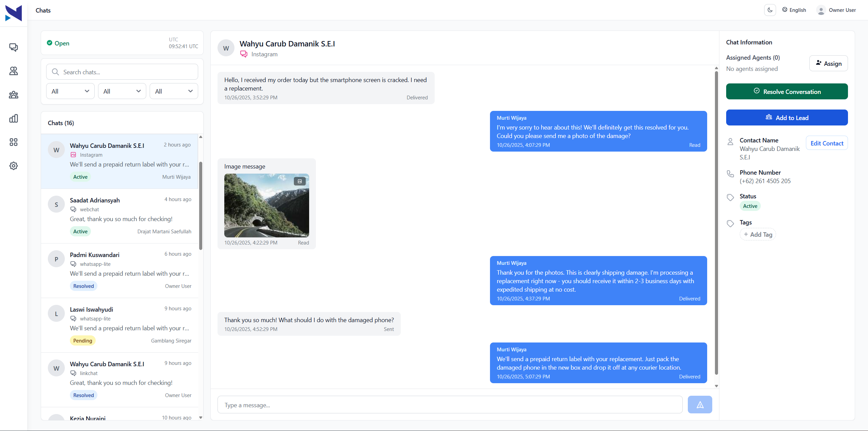
Task: Open the Owner User profile menu
Action: click(x=836, y=10)
